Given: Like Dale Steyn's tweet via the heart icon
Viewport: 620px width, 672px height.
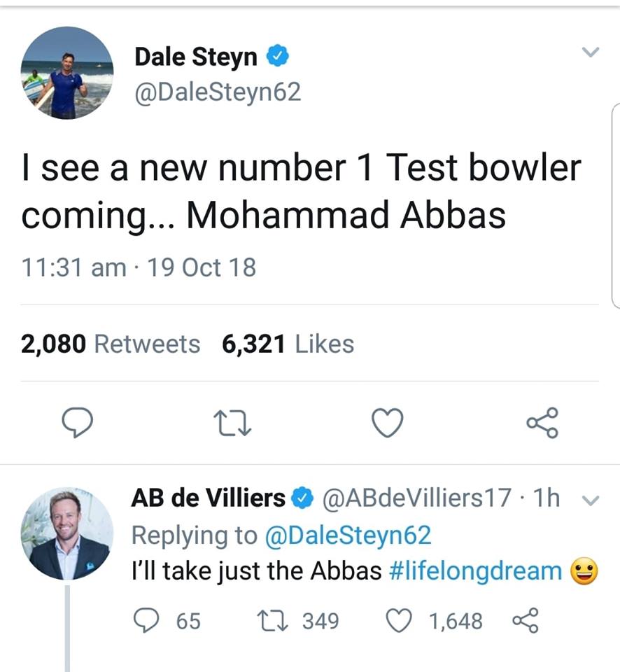Looking at the screenshot, I should point(388,421).
